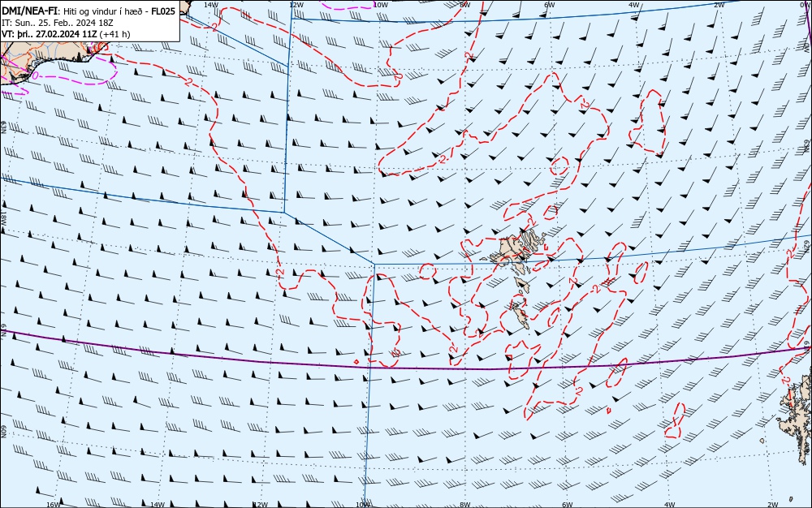The height and width of the screenshot is (508, 812).
Task: Click the 16W longitude label on bottom edge
Action: (x=54, y=505)
